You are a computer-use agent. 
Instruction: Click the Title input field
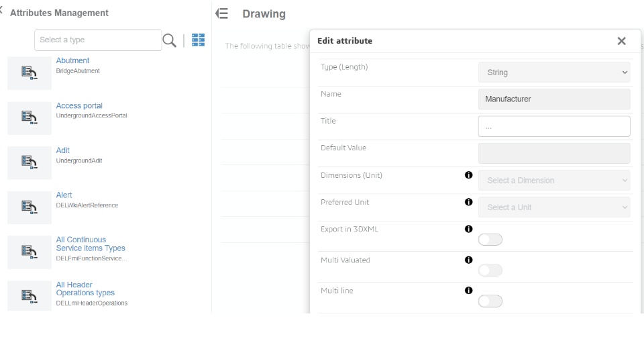pyautogui.click(x=554, y=126)
